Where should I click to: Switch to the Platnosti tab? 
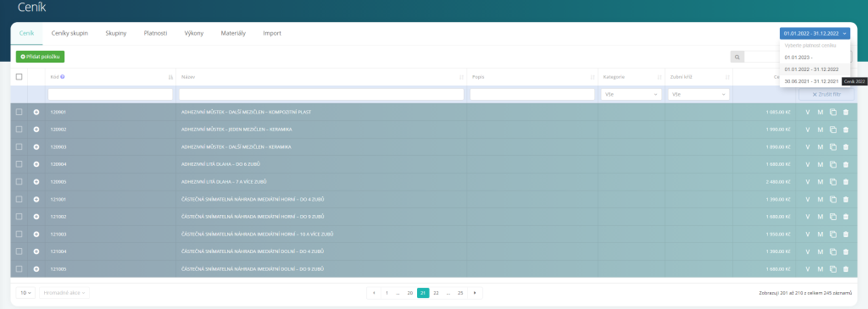click(156, 33)
